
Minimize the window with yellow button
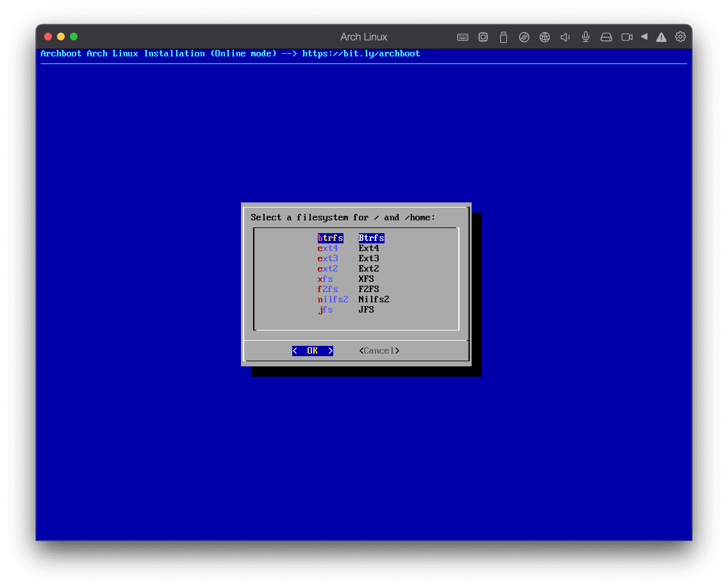[61, 37]
